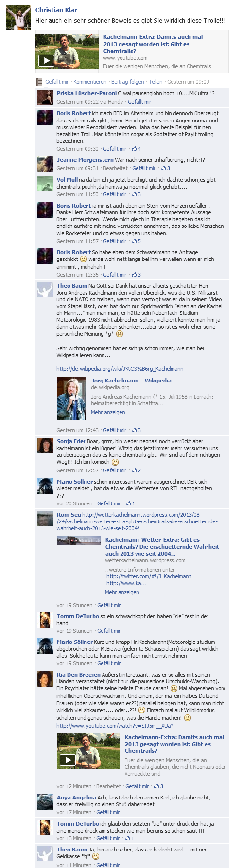Click the thumbs-up count 4 on Boris Robert's comment
Viewport: 241px width, 868px height.
point(136,149)
